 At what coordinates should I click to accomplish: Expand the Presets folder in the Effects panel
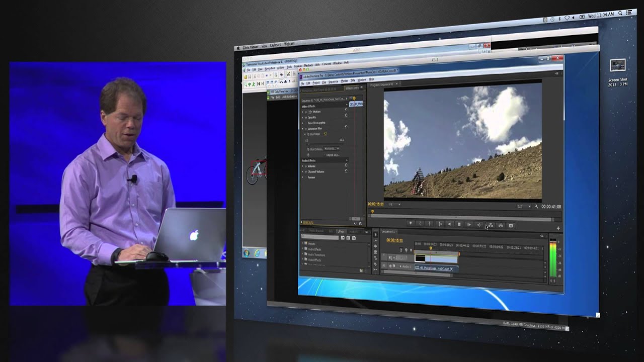coord(303,244)
